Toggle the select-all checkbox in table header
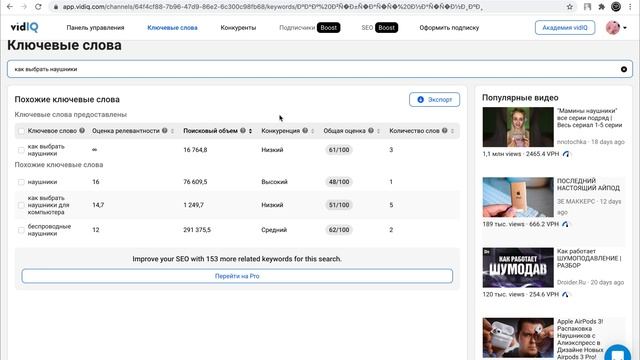The image size is (640, 360). coord(21,131)
